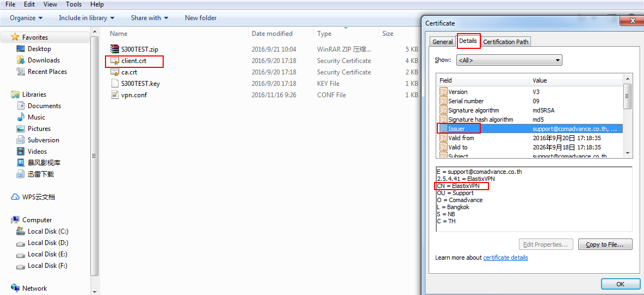Open Include in library dropdown
This screenshot has height=295, width=644.
tap(86, 17)
